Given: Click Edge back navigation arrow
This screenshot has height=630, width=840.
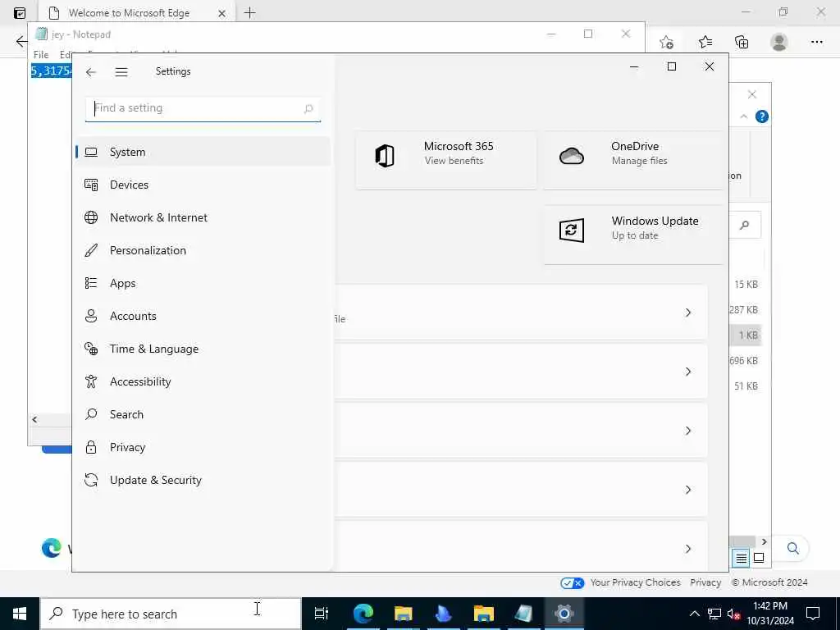Looking at the screenshot, I should tap(21, 42).
